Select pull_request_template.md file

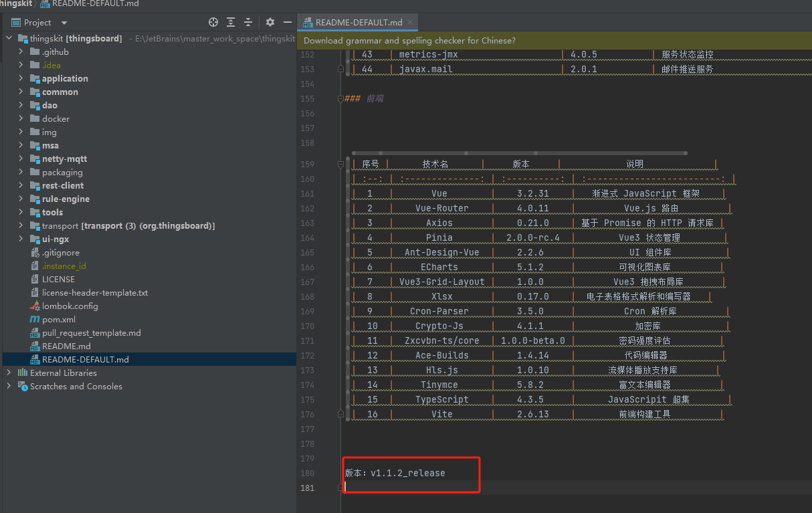[92, 332]
